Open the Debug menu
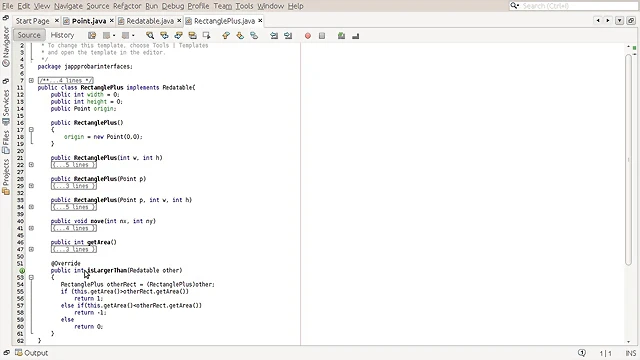This screenshot has width=640, height=360. click(x=173, y=6)
